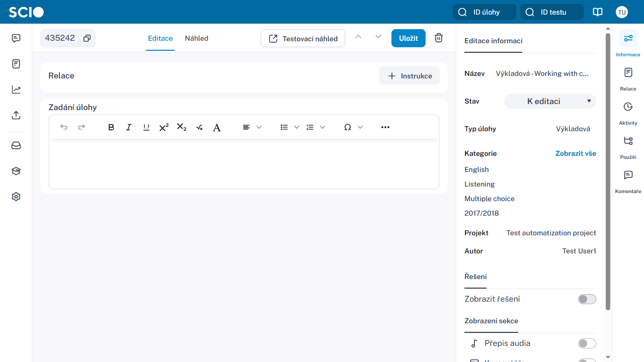
Task: Open the graduation cap icon in left sidebar
Action: pos(16,171)
